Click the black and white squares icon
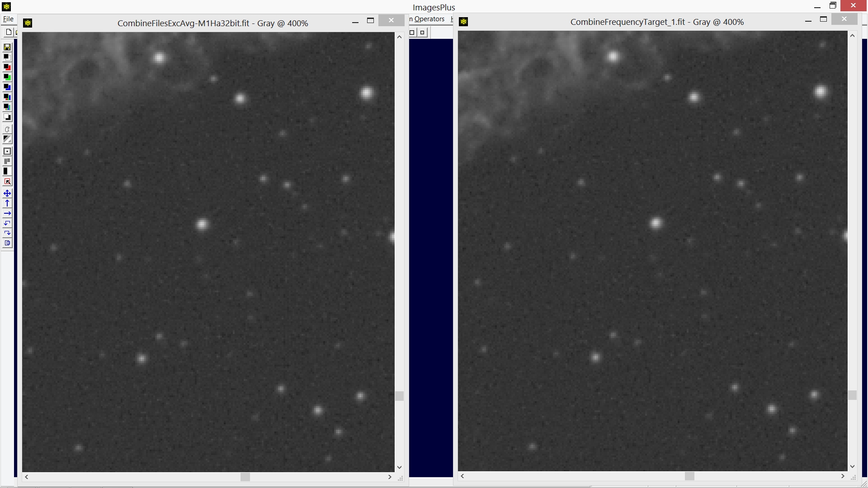 (7, 57)
